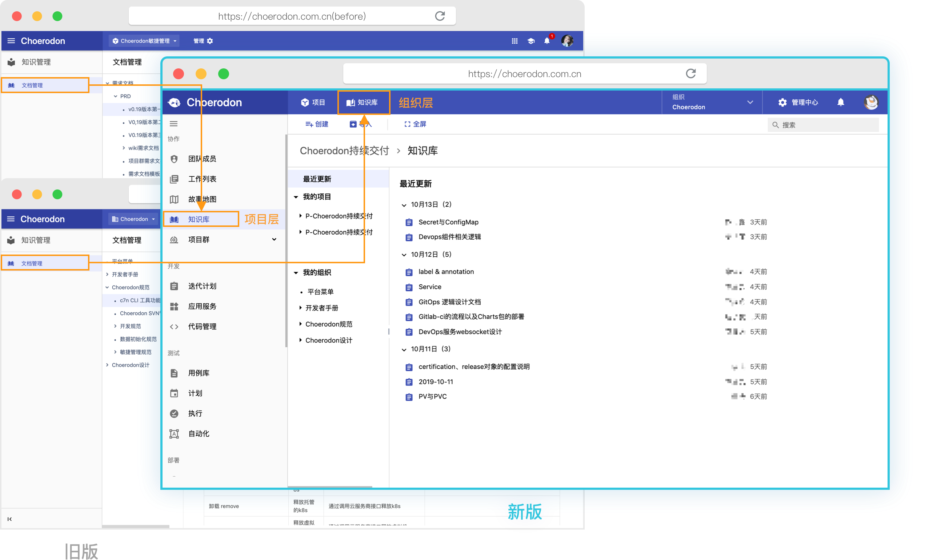Open label & annotation document
Image resolution: width=925 pixels, height=560 pixels.
pos(446,272)
